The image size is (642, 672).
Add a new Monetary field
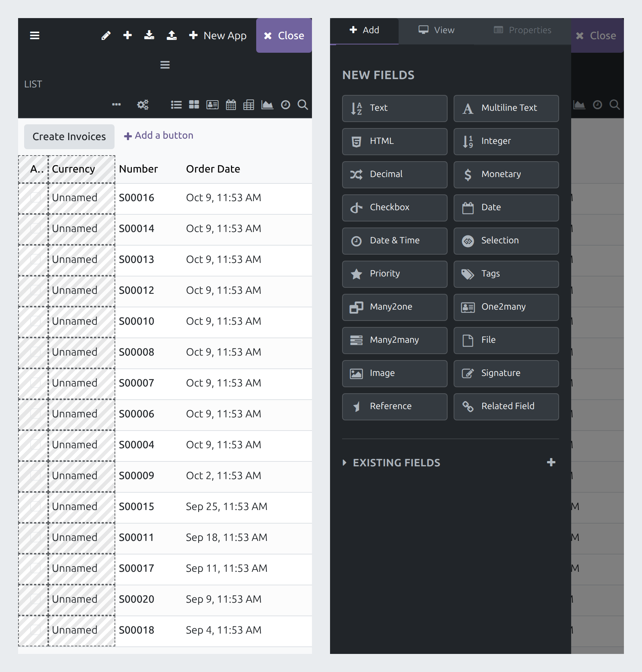tap(506, 175)
